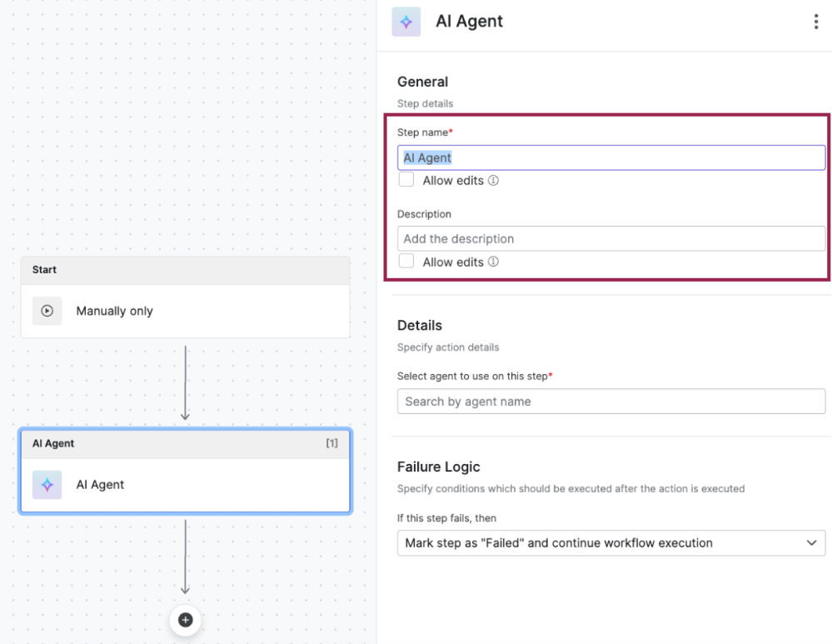Open the If this step fails dropdown
Viewport: 832px width, 644px height.
(611, 543)
